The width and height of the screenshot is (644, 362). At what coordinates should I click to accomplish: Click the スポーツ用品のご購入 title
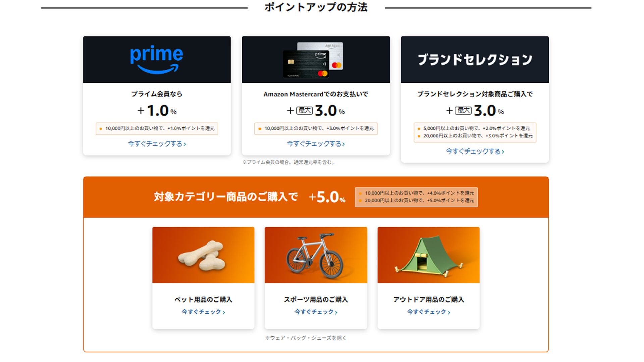(316, 300)
